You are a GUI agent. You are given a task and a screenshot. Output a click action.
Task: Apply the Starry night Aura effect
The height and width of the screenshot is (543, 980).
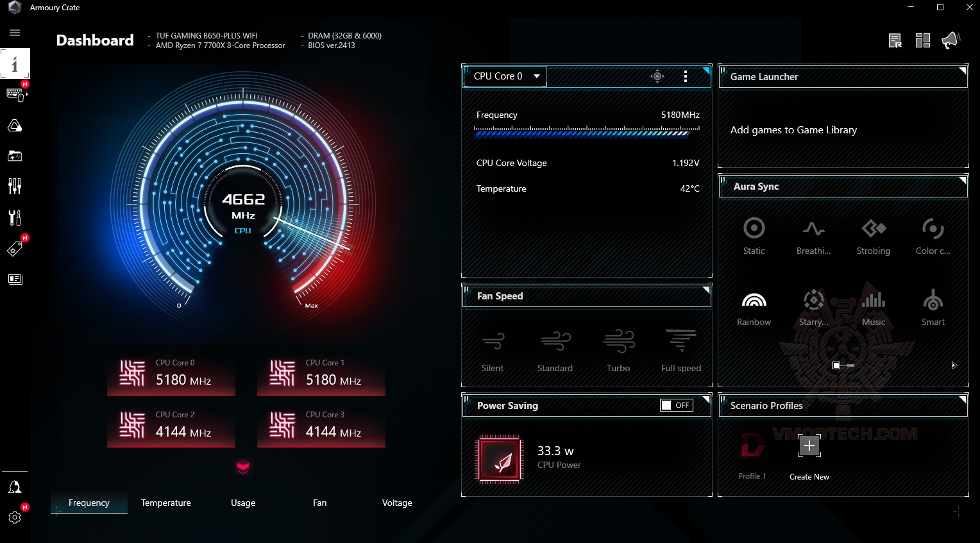pyautogui.click(x=814, y=308)
